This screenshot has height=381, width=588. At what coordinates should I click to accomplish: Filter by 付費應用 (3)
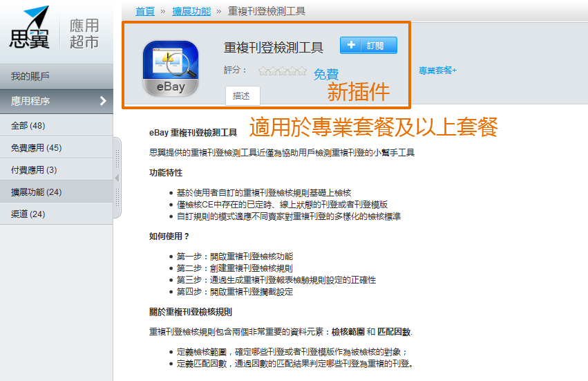(57, 169)
